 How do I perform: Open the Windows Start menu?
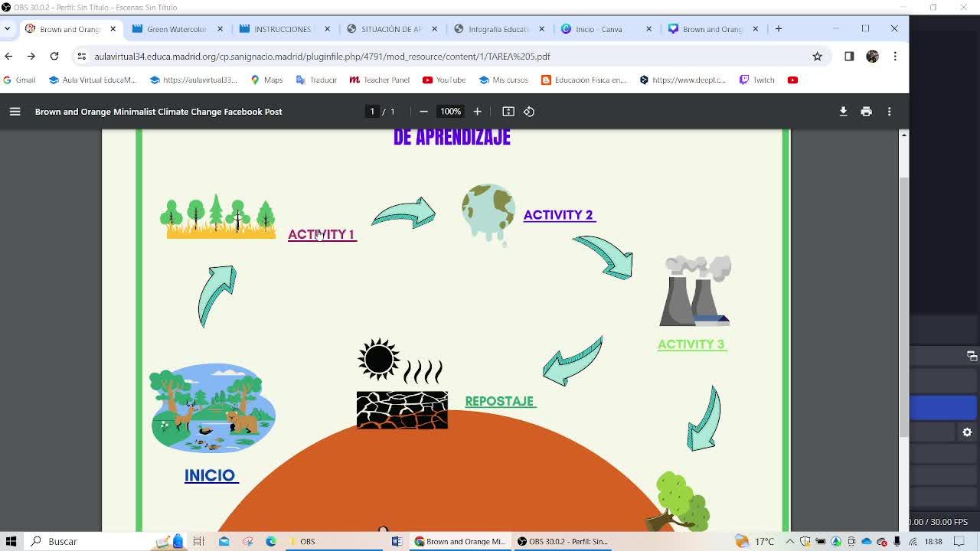(x=11, y=541)
